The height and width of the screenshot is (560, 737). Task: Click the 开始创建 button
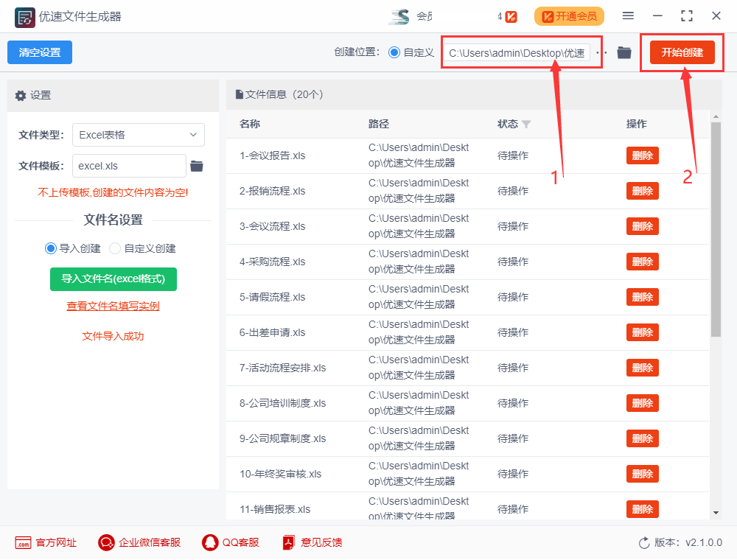pos(682,52)
